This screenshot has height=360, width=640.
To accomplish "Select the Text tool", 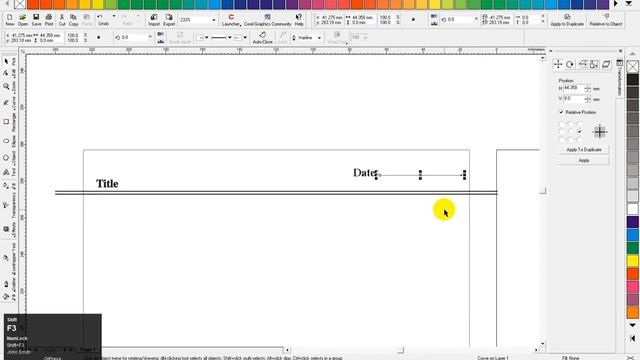I will click(6, 172).
